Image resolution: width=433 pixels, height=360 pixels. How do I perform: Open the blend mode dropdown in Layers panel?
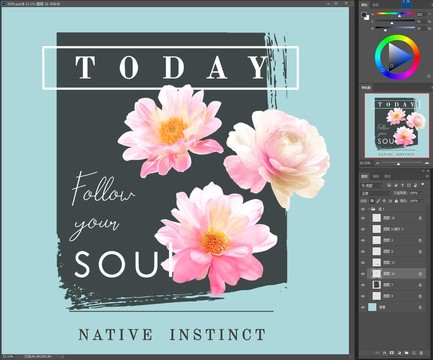[x=375, y=193]
